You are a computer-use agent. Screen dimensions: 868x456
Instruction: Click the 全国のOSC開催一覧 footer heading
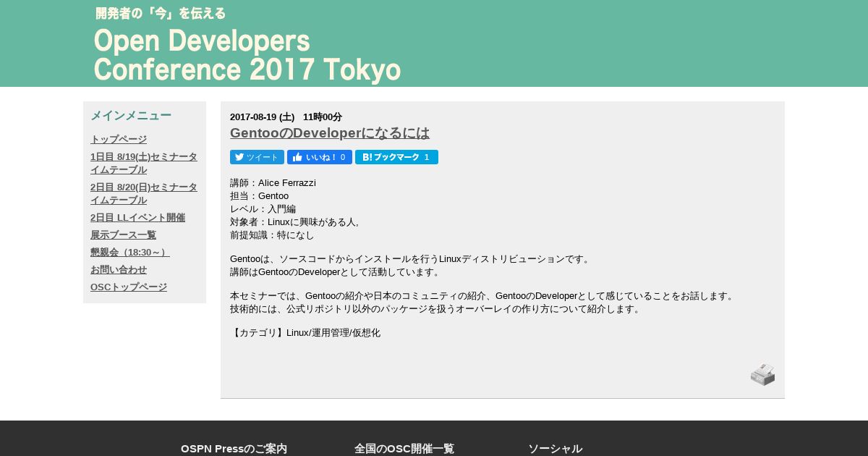(x=404, y=449)
